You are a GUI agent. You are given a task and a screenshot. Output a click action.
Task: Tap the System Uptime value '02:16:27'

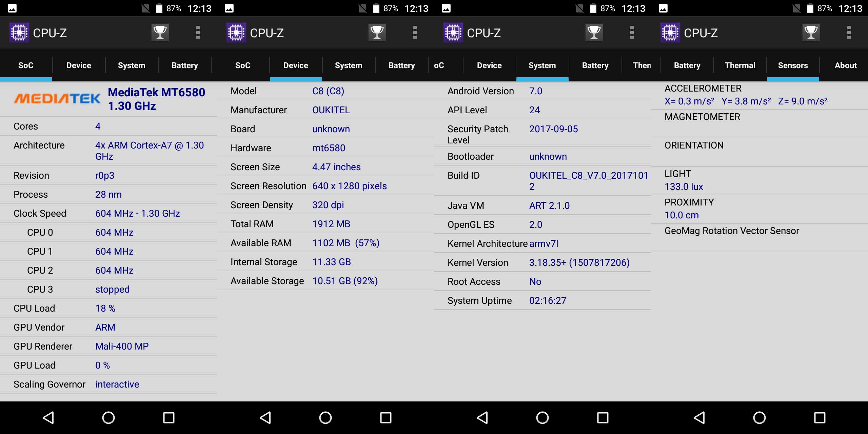point(548,301)
